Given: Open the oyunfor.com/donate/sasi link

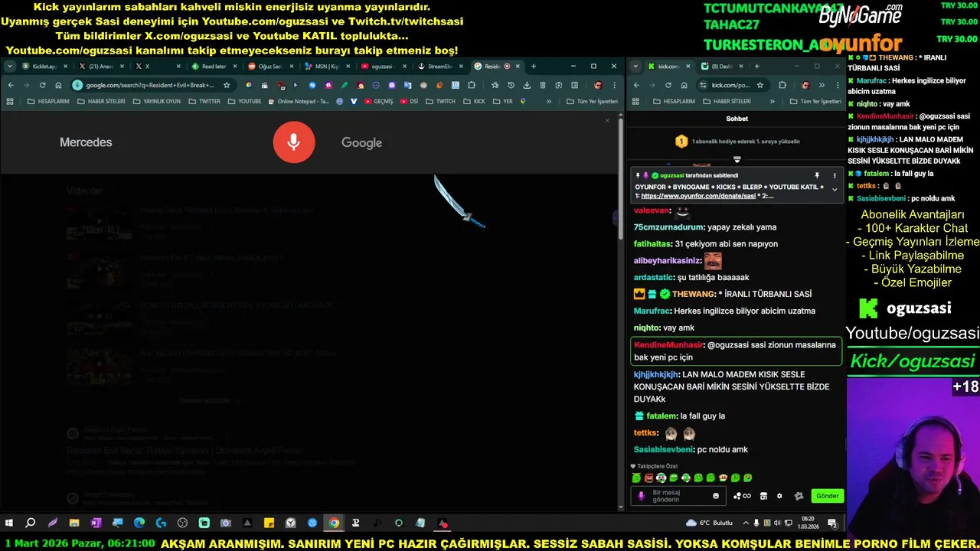Looking at the screenshot, I should pyautogui.click(x=698, y=196).
